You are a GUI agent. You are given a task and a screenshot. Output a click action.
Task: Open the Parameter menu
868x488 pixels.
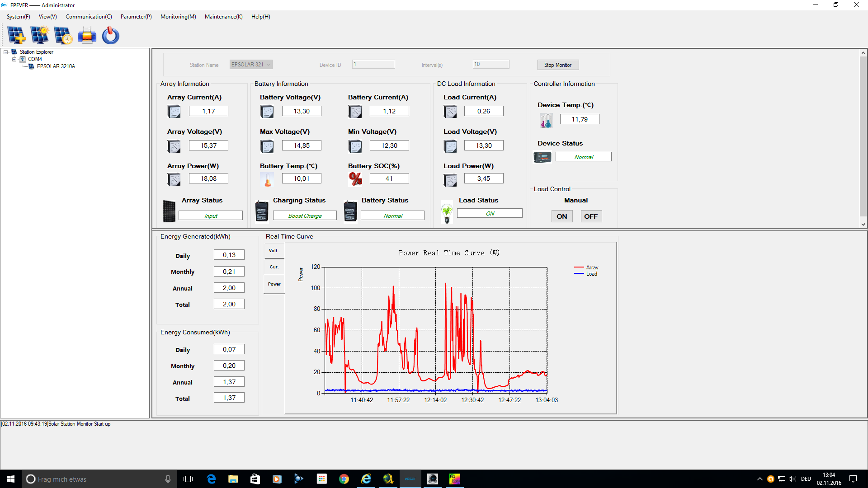136,17
